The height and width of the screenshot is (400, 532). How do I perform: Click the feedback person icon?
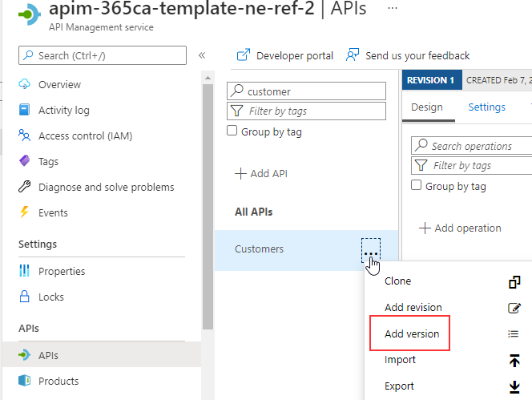tap(353, 55)
